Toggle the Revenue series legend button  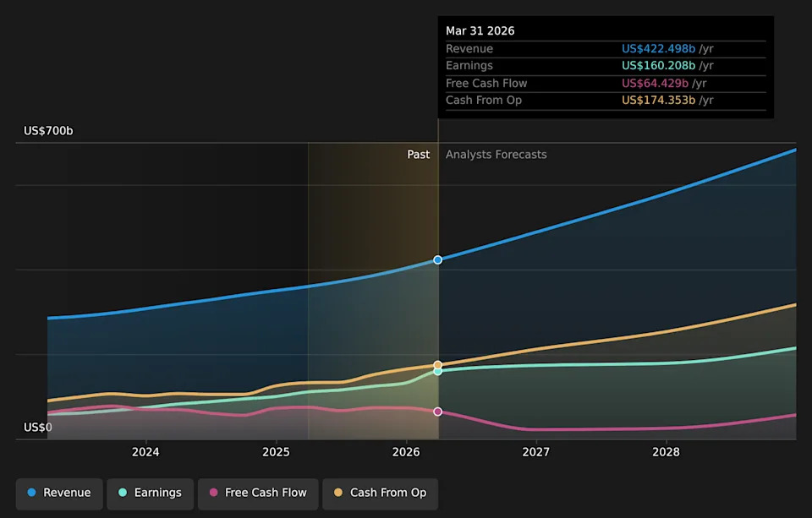point(59,493)
